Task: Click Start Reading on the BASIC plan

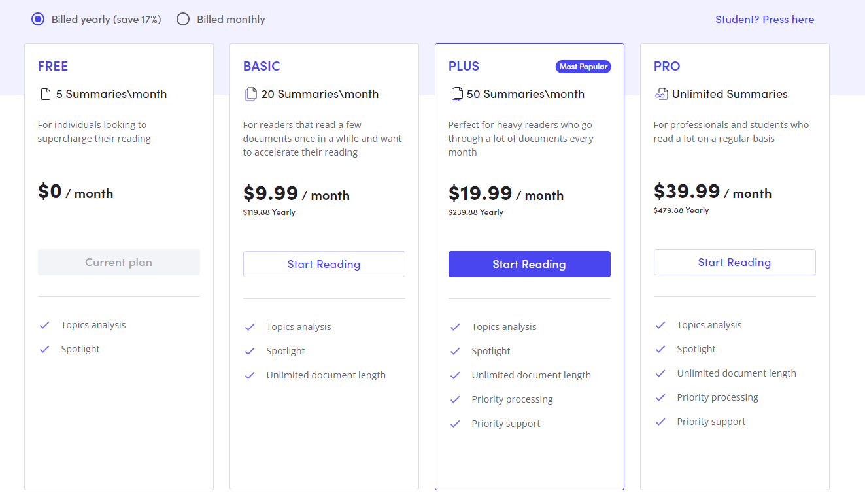Action: click(324, 264)
